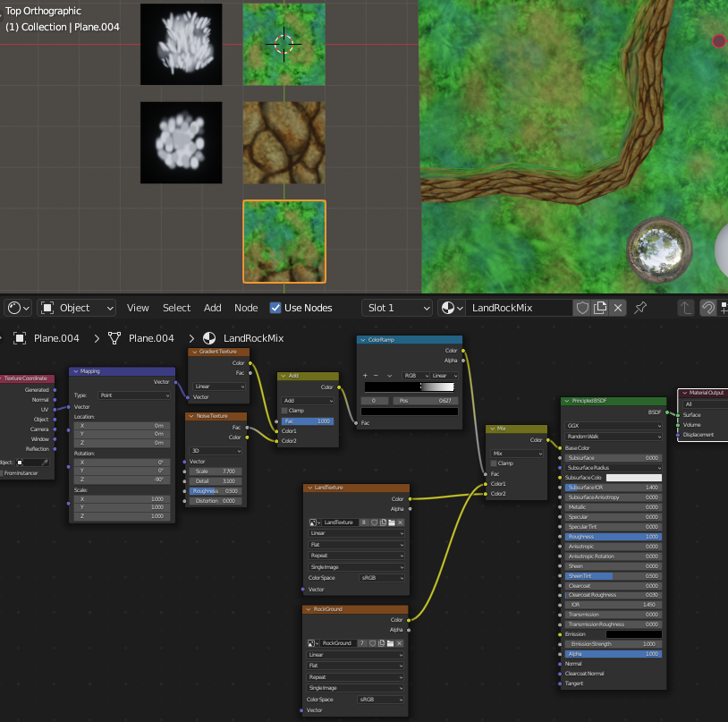Collapse the Mapping node
Screen dimensions: 728x722
(x=76, y=371)
